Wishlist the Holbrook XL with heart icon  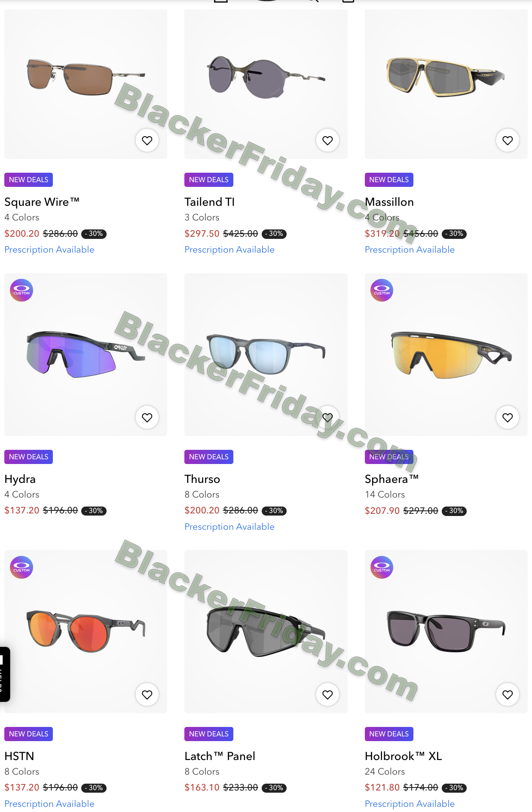[x=508, y=694]
